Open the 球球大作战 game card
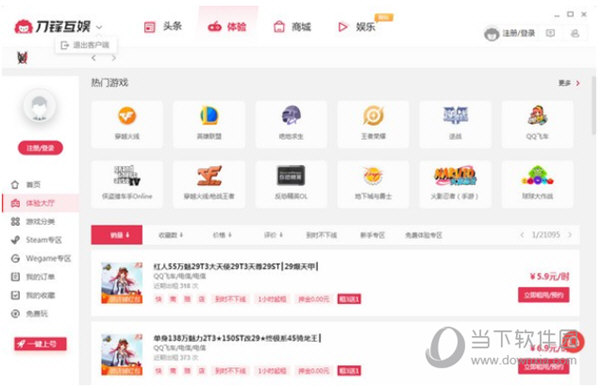The width and height of the screenshot is (600, 388). coord(537,184)
